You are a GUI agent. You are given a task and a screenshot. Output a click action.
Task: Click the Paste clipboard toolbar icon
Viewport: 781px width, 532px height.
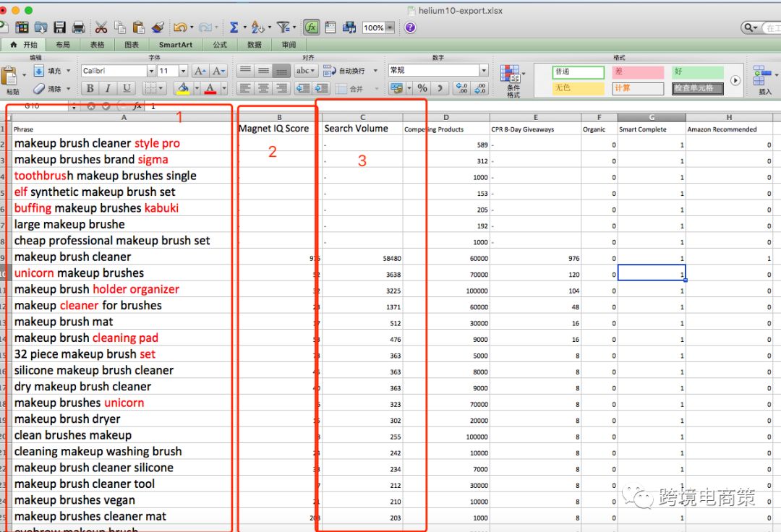click(x=138, y=27)
